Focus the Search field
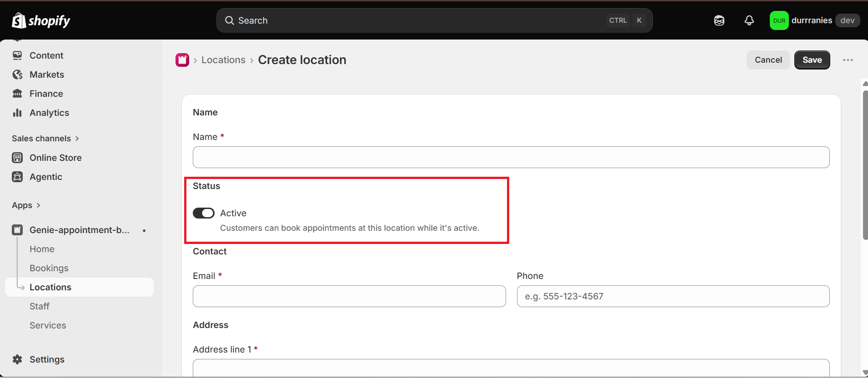The image size is (868, 378). click(435, 20)
